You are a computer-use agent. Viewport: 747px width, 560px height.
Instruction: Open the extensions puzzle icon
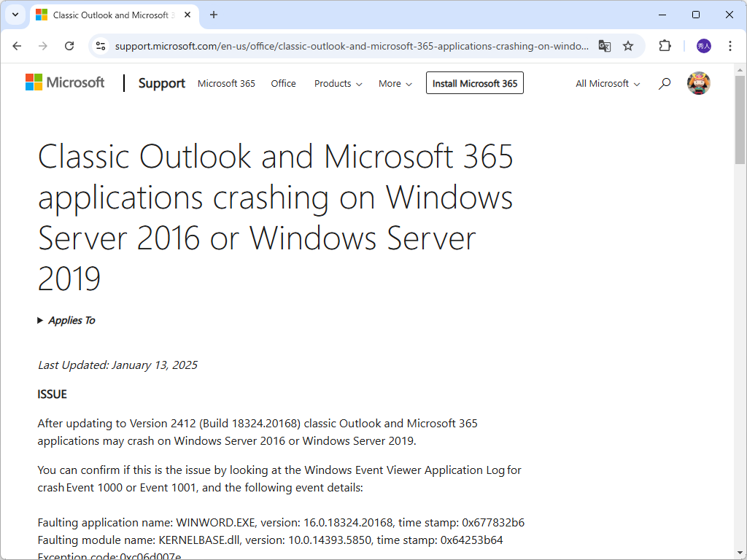tap(665, 46)
